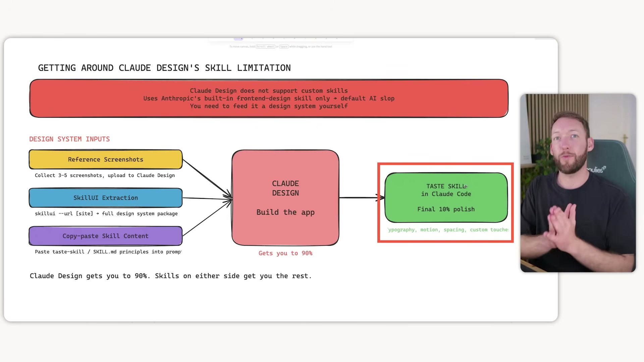Click the 'Build the app' text
The height and width of the screenshot is (362, 644).
pyautogui.click(x=285, y=212)
